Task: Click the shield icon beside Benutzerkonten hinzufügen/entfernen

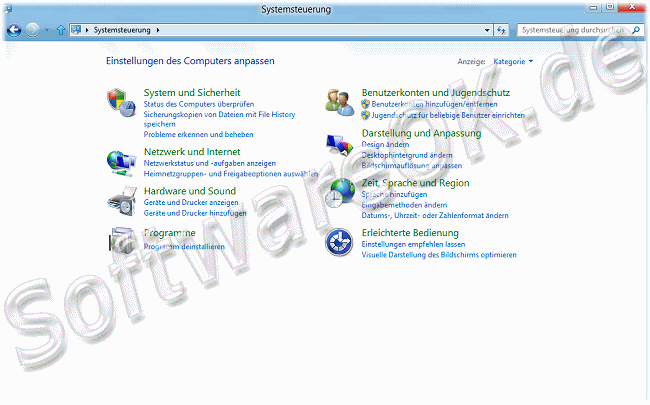Action: (x=365, y=104)
